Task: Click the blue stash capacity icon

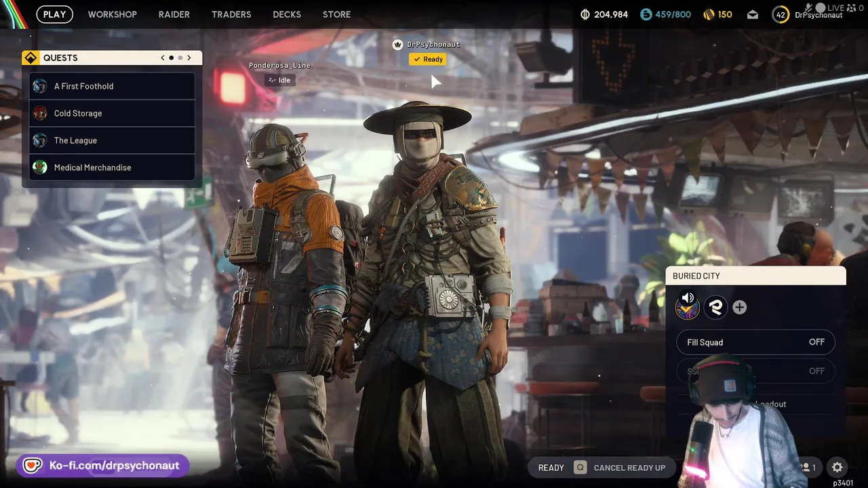Action: point(645,14)
